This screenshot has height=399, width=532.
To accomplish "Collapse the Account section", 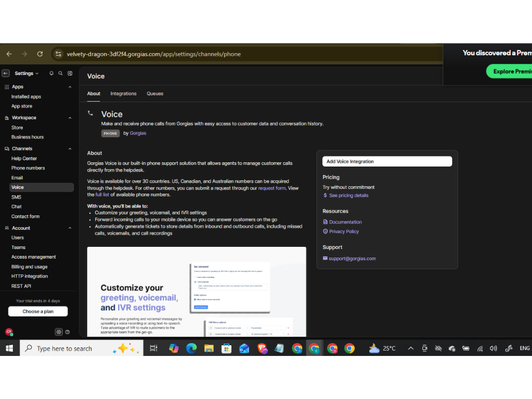I will tap(70, 228).
